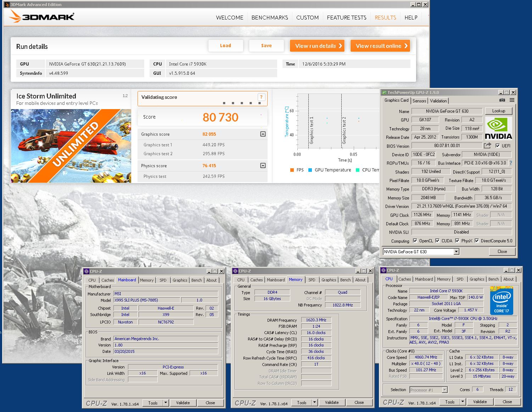Click the Driver Version field in GPU-Z

pos(461,206)
